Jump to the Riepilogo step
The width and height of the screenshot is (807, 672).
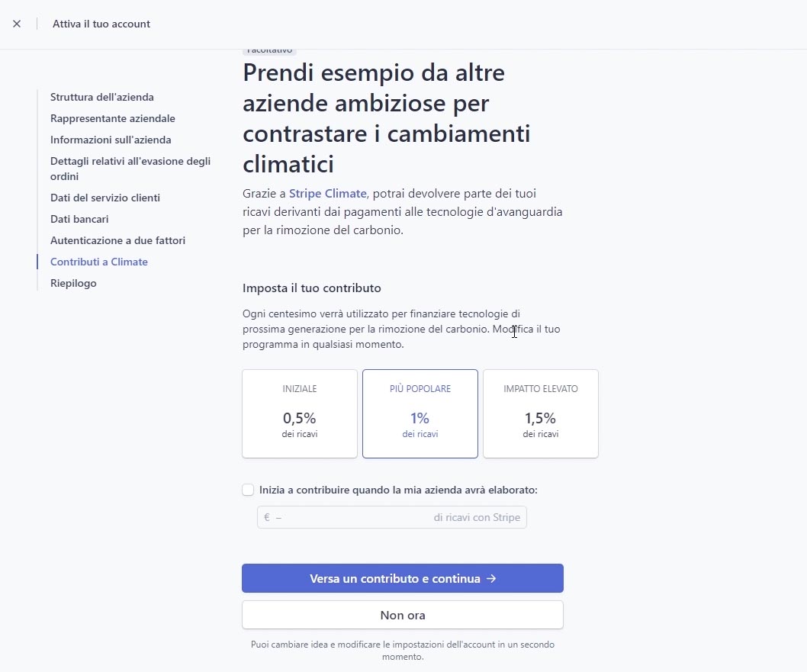(x=73, y=283)
